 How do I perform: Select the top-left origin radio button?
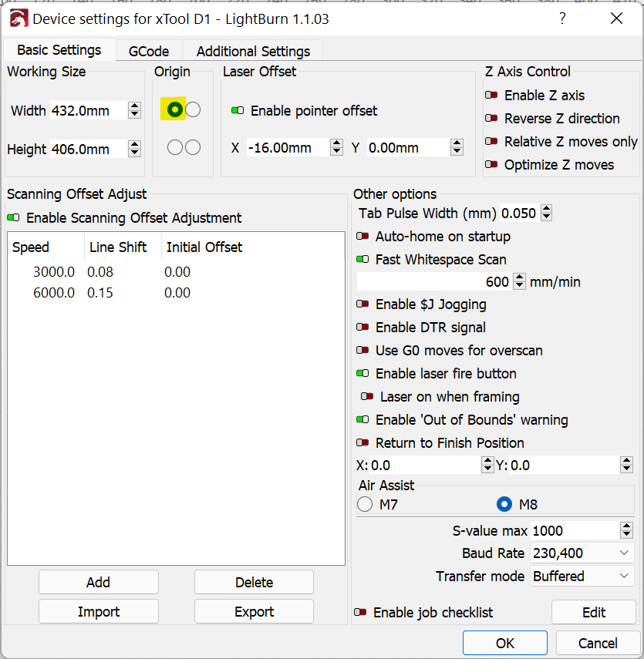click(x=174, y=109)
